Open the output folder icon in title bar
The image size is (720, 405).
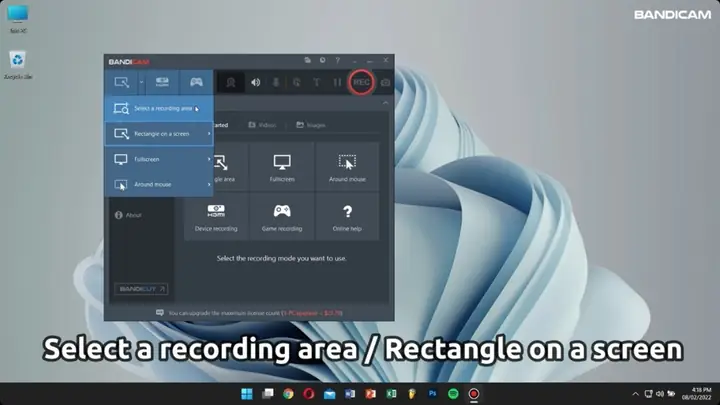click(x=308, y=60)
